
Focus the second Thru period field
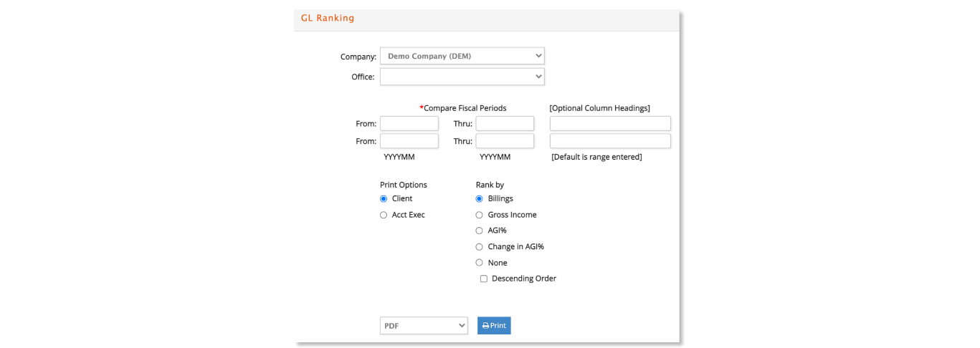(505, 141)
